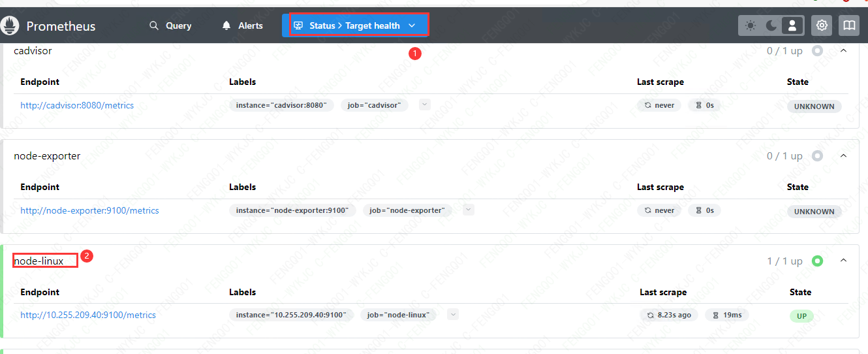Click the node-exporter group title

pos(47,155)
